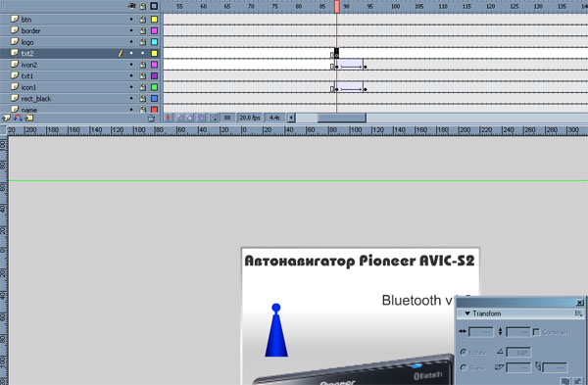Unlock the logo layer
This screenshot has width=588, height=385.
click(143, 41)
